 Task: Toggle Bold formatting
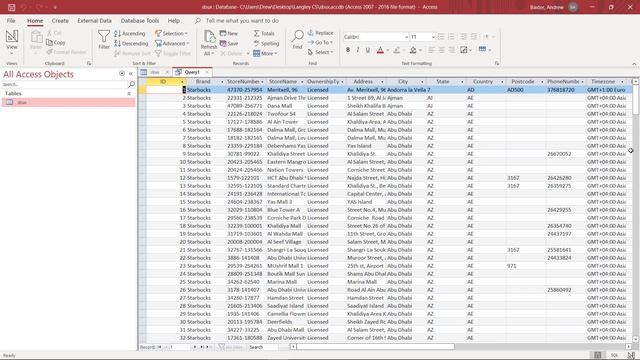click(348, 50)
